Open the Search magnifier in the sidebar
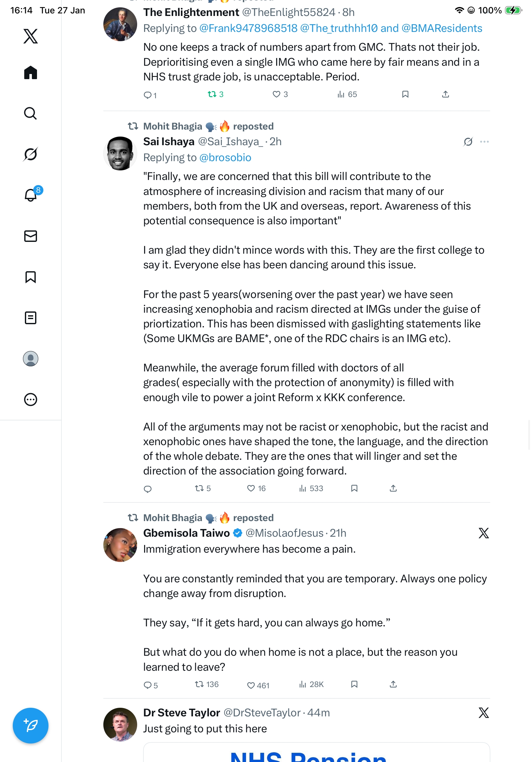Image resolution: width=532 pixels, height=762 pixels. [31, 113]
